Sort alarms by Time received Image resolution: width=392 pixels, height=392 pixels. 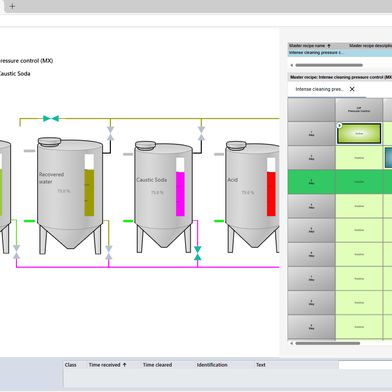point(104,365)
